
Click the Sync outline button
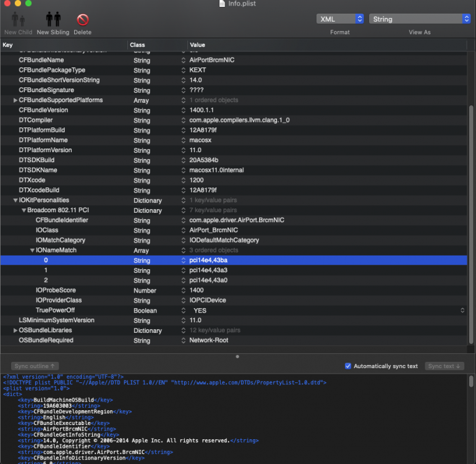point(35,366)
